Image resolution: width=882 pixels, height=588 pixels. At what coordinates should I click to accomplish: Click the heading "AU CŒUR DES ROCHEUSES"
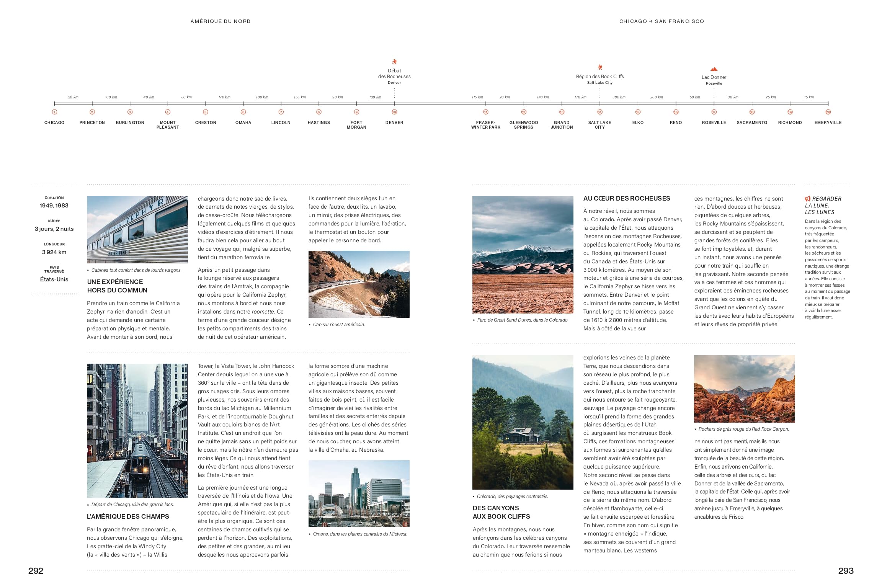coord(627,198)
